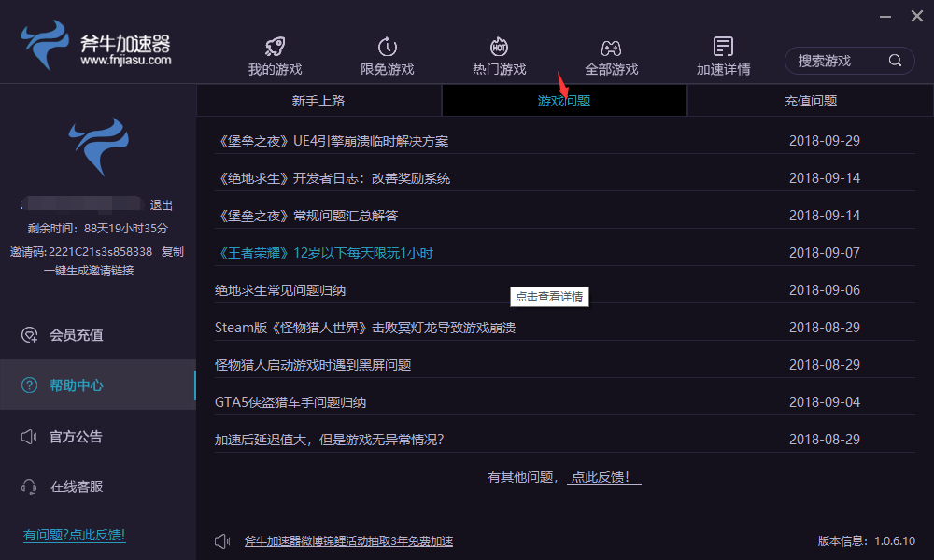The width and height of the screenshot is (934, 560).
Task: Click the announcement speaker icon at the bottom
Action: pyautogui.click(x=222, y=541)
